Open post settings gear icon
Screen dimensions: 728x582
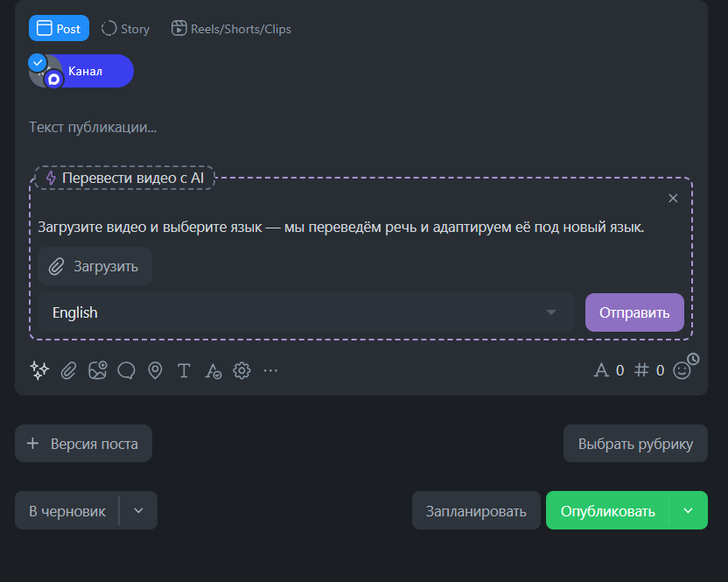(x=241, y=370)
